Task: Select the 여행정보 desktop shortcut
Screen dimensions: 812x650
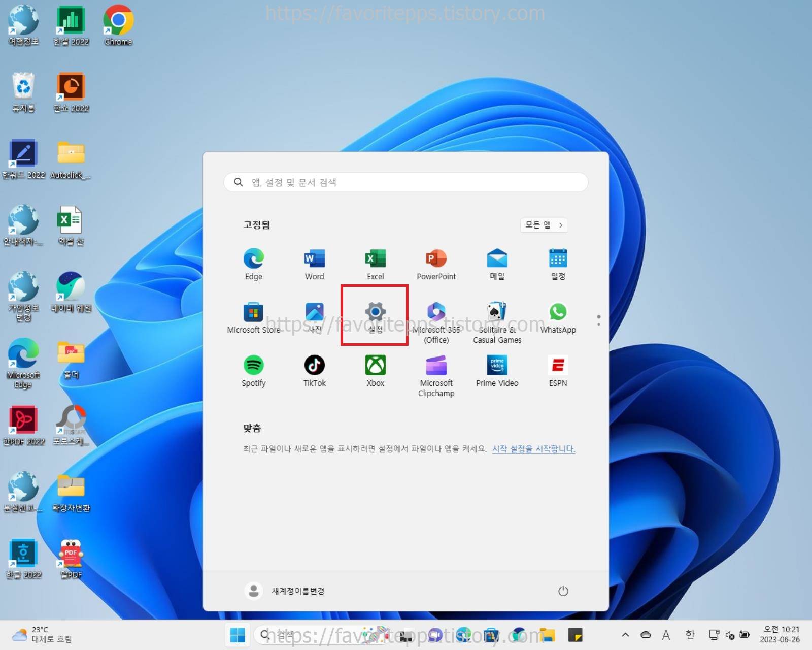Action: [23, 25]
